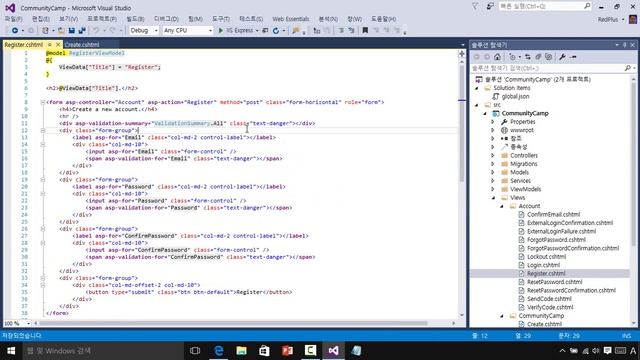This screenshot has height=360, width=640.
Task: Open Properties wrench icon in Solution Explorer
Action: pyautogui.click(x=562, y=57)
